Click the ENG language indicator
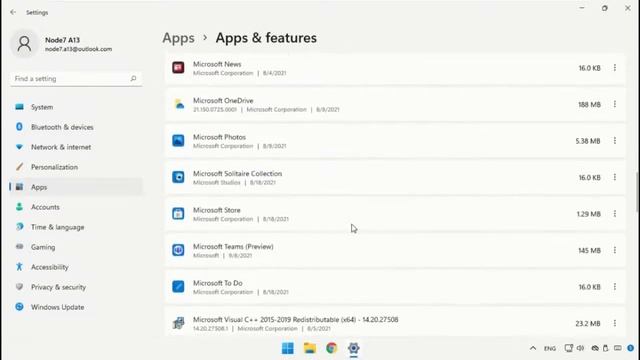The height and width of the screenshot is (360, 640). point(550,349)
